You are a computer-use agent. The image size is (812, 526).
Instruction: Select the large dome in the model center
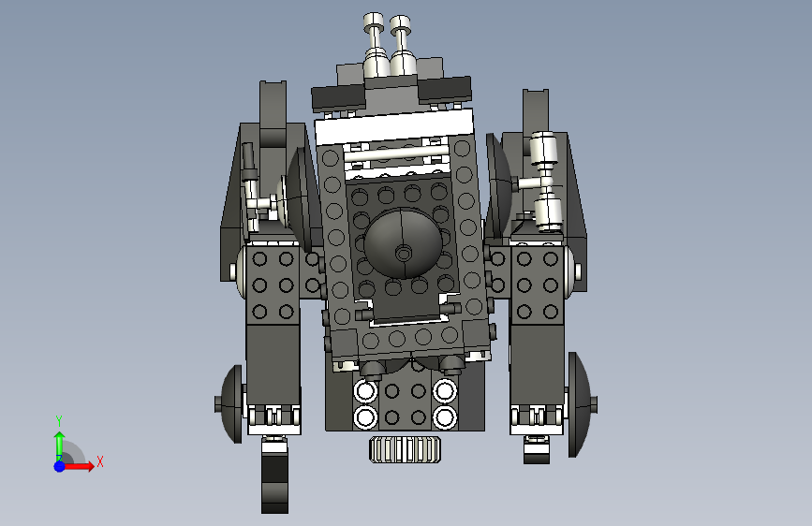tap(403, 243)
